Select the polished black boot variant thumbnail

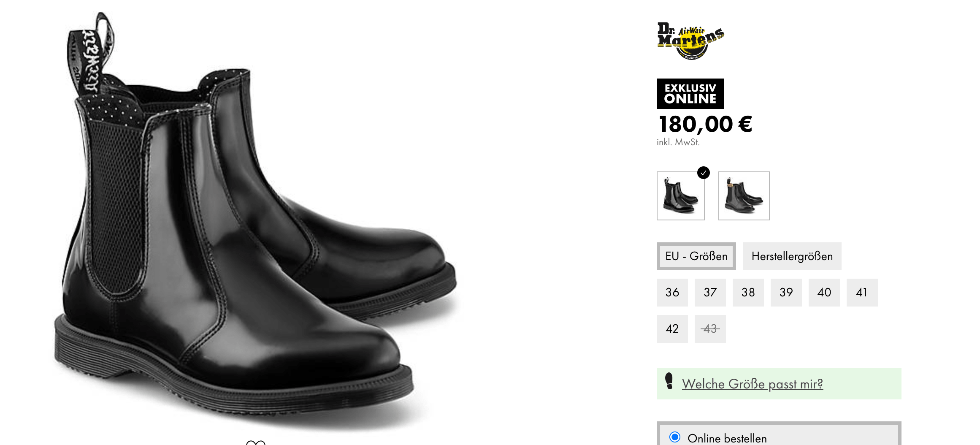pyautogui.click(x=681, y=196)
